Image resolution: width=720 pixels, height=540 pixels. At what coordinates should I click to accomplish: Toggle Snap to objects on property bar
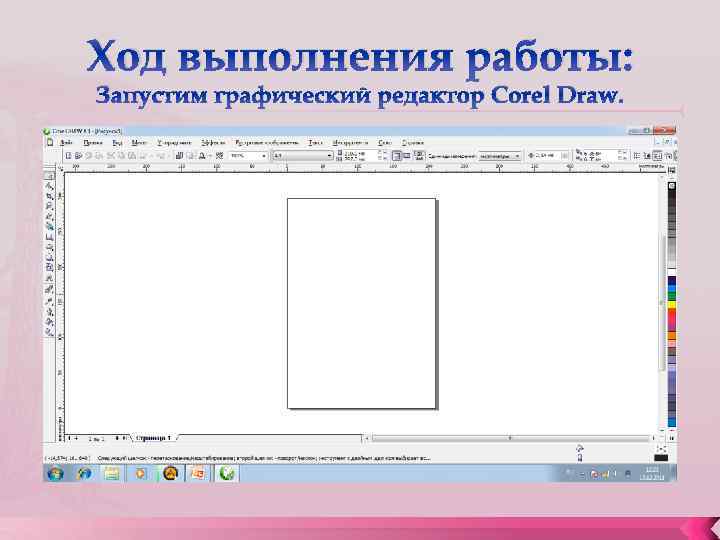tap(658, 156)
